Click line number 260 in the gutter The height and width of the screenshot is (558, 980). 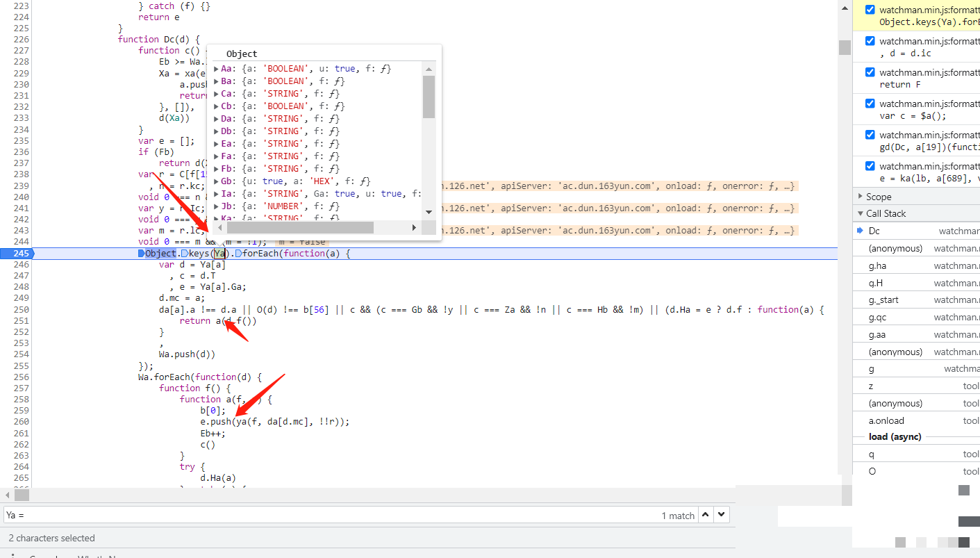pos(21,422)
